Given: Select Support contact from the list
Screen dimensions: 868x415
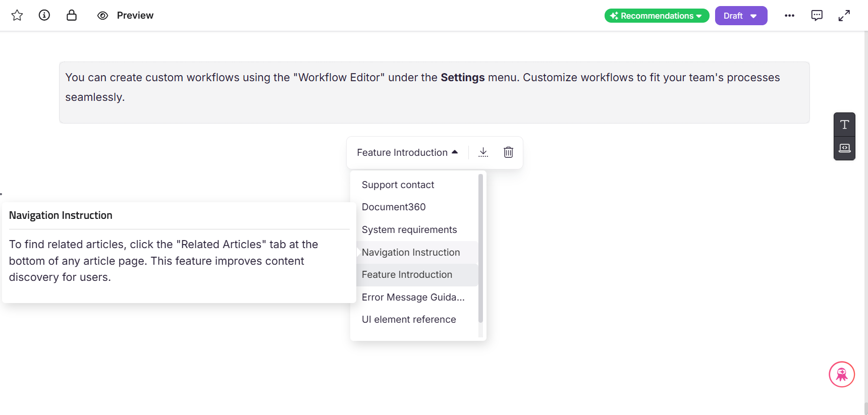Looking at the screenshot, I should [398, 185].
